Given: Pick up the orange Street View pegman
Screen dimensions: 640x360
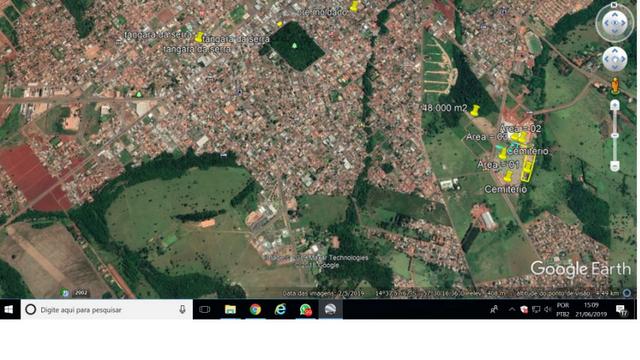Looking at the screenshot, I should coord(615,86).
